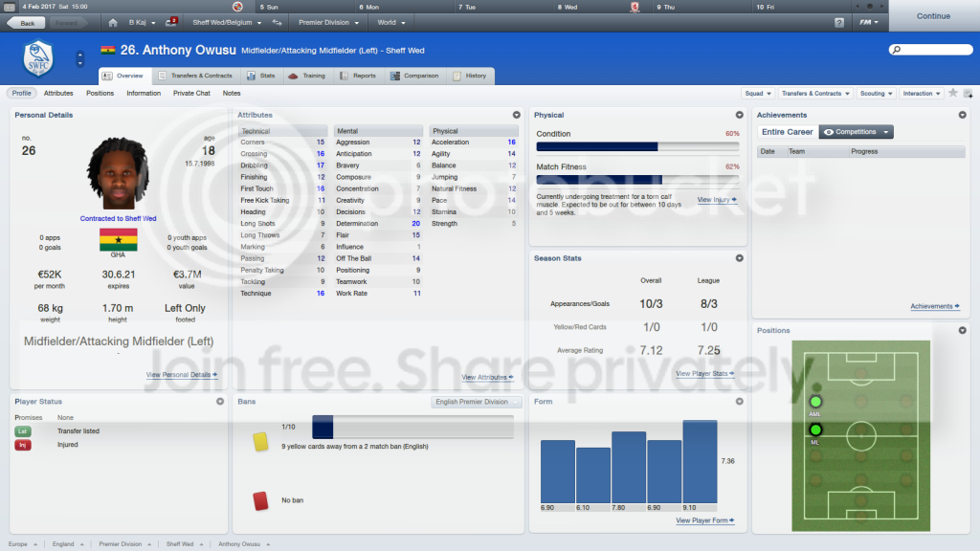Open the Private Chat sub-tab
Image resolution: width=980 pixels, height=551 pixels.
tap(191, 93)
